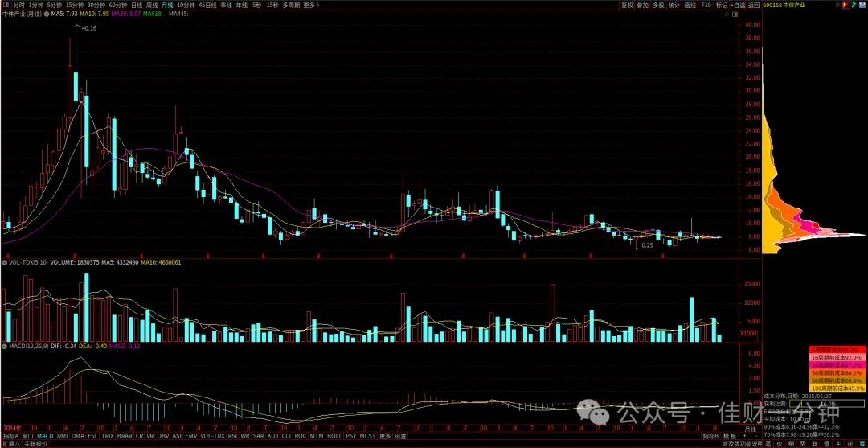This screenshot has height=448, width=868.
Task: Expand 更多 periods in top bar
Action: coord(312,5)
